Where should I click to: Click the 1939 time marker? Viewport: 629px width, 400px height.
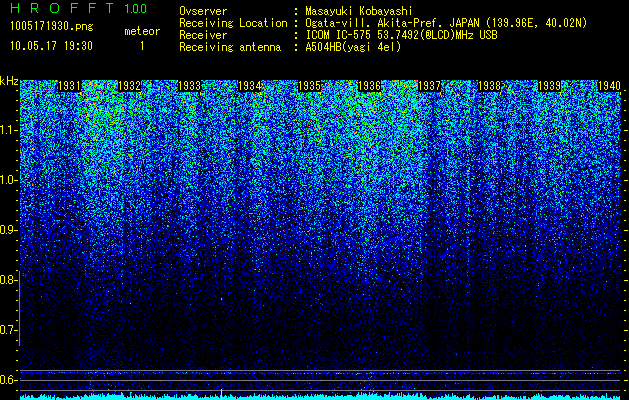coord(549,86)
